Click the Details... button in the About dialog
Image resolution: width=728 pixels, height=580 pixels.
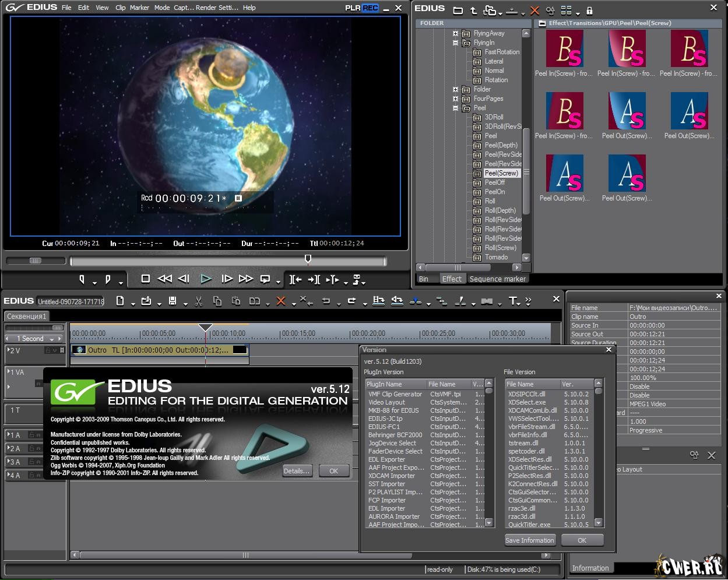[x=297, y=471]
